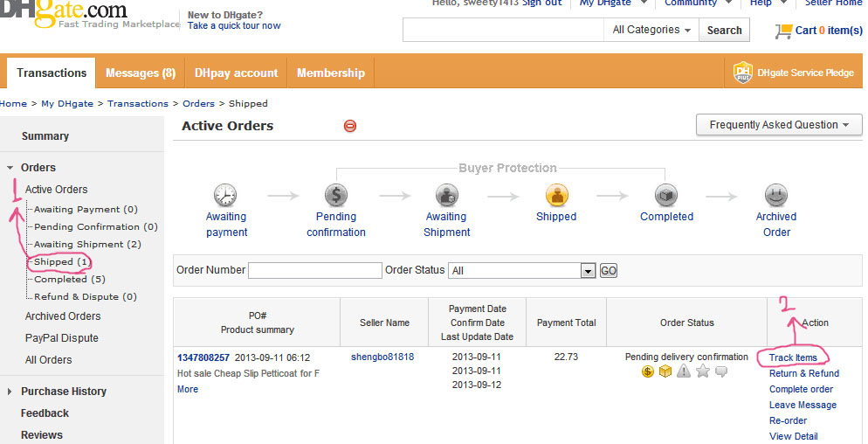The image size is (868, 444).
Task: Click the Completed box stage icon
Action: 666,195
